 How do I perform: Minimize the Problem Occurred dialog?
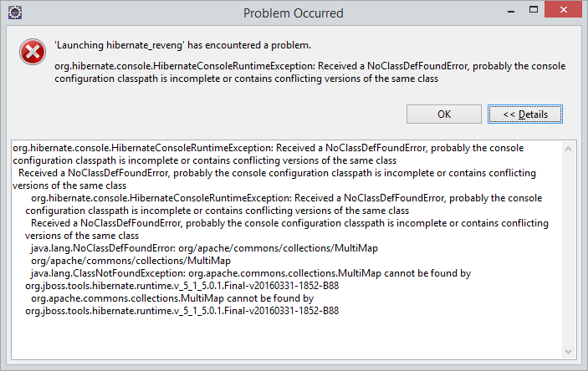pyautogui.click(x=511, y=12)
